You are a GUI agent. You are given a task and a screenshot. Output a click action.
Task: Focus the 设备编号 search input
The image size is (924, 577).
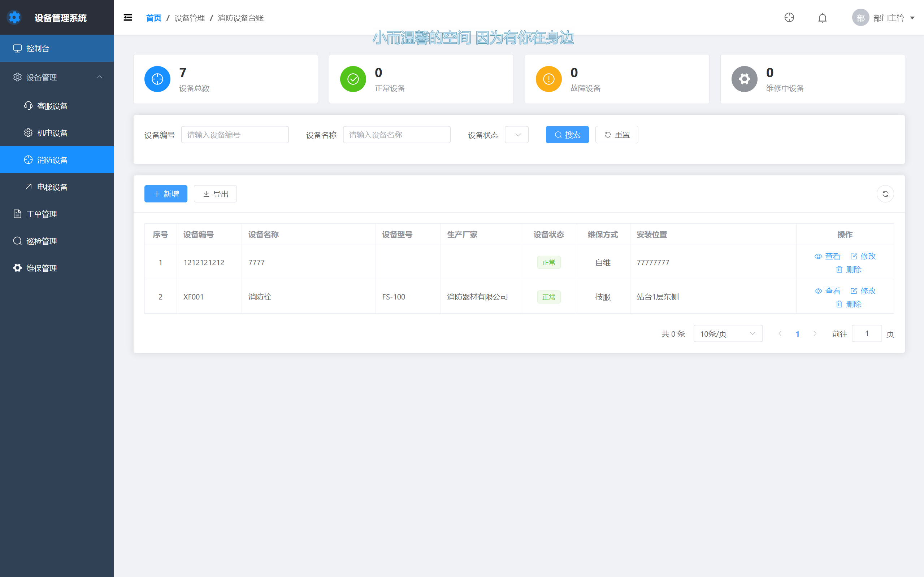click(x=235, y=135)
